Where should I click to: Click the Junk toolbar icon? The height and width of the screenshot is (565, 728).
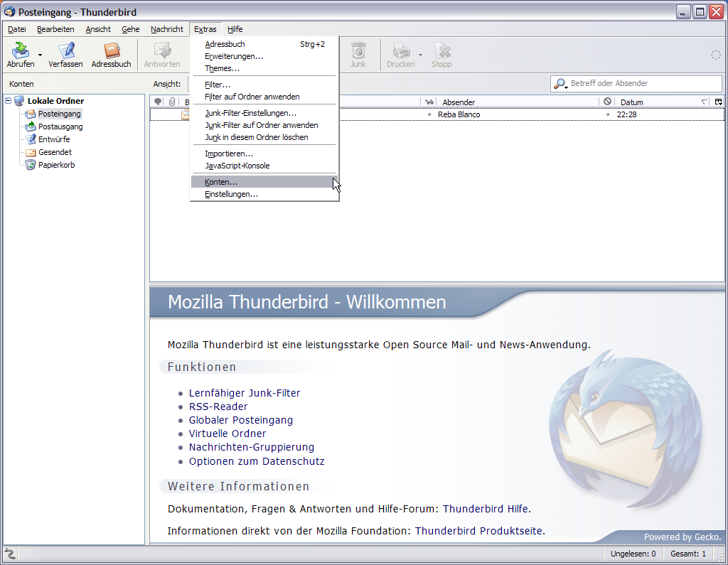pyautogui.click(x=358, y=50)
